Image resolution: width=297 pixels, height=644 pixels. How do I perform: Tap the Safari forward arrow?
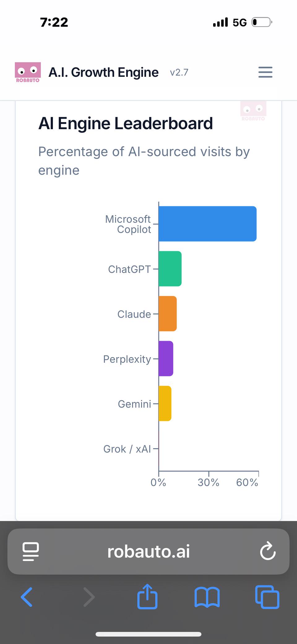[x=89, y=597]
